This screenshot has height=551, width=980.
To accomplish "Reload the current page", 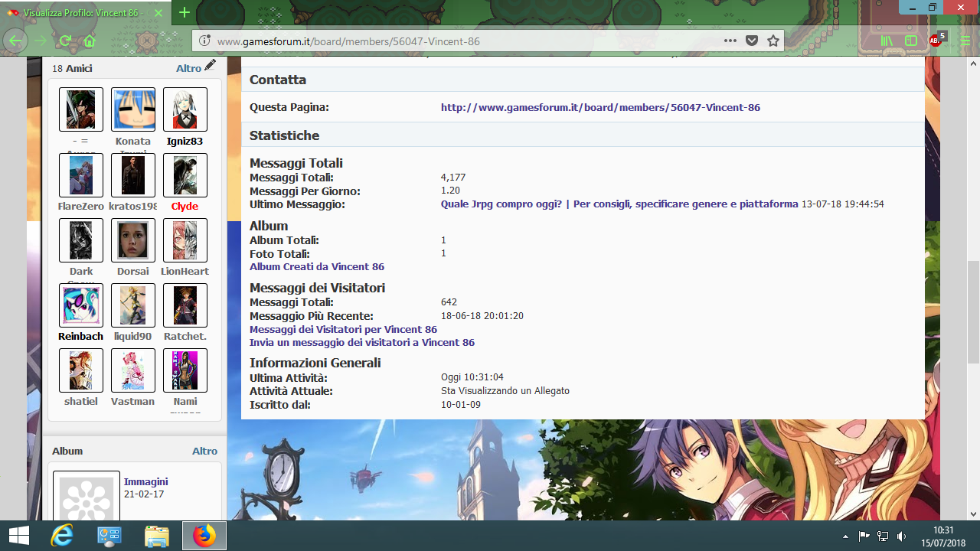I will (x=65, y=41).
